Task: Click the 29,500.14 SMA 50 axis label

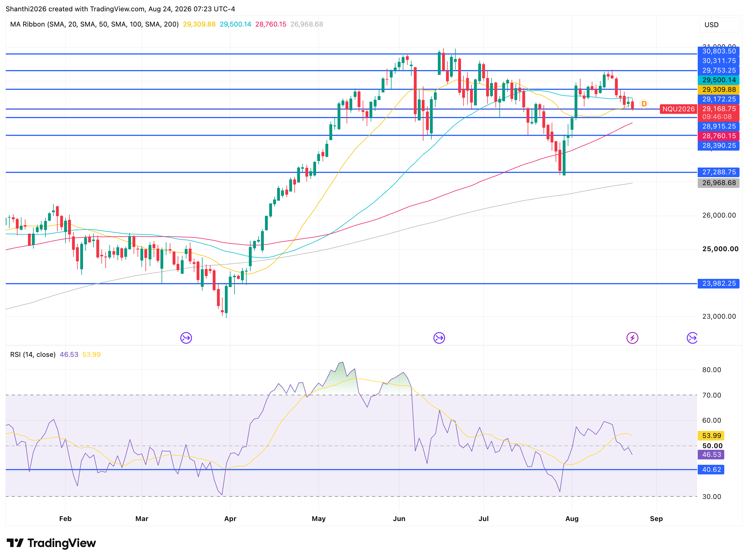Action: click(719, 80)
